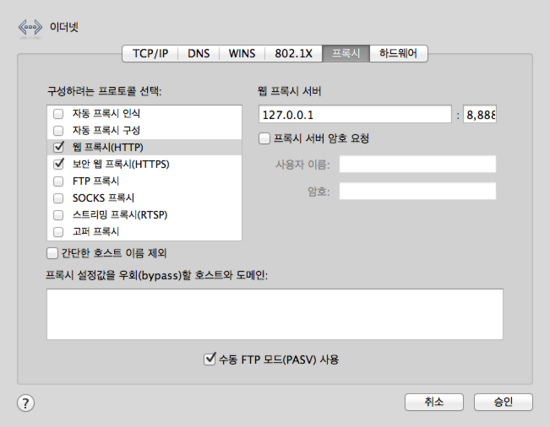This screenshot has width=550, height=427.
Task: Enable 고퍼 프록시 checkbox
Action: [58, 232]
